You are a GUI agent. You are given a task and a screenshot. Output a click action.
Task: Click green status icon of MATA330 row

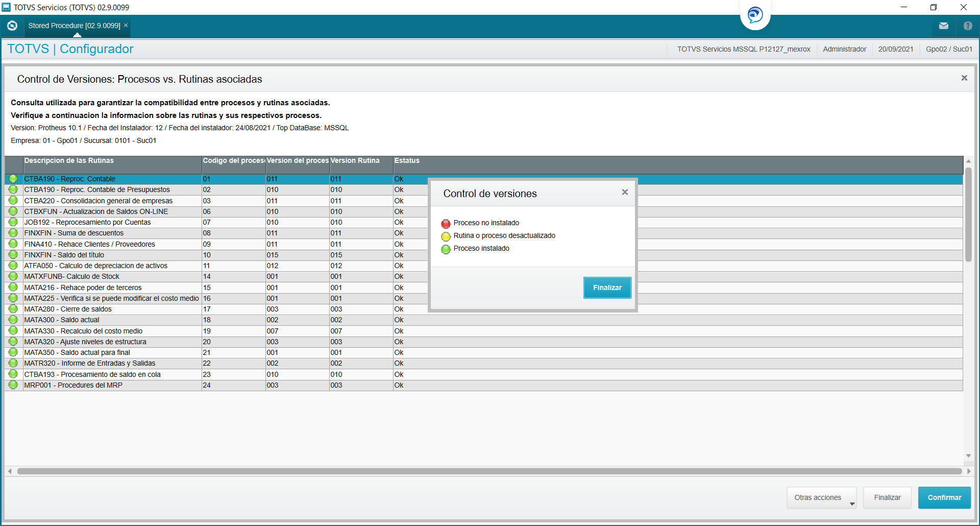(13, 330)
